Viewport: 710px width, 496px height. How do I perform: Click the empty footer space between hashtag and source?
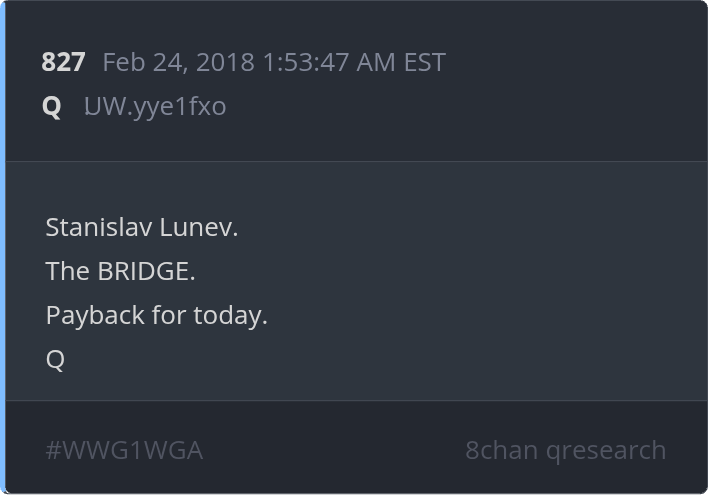click(330, 450)
